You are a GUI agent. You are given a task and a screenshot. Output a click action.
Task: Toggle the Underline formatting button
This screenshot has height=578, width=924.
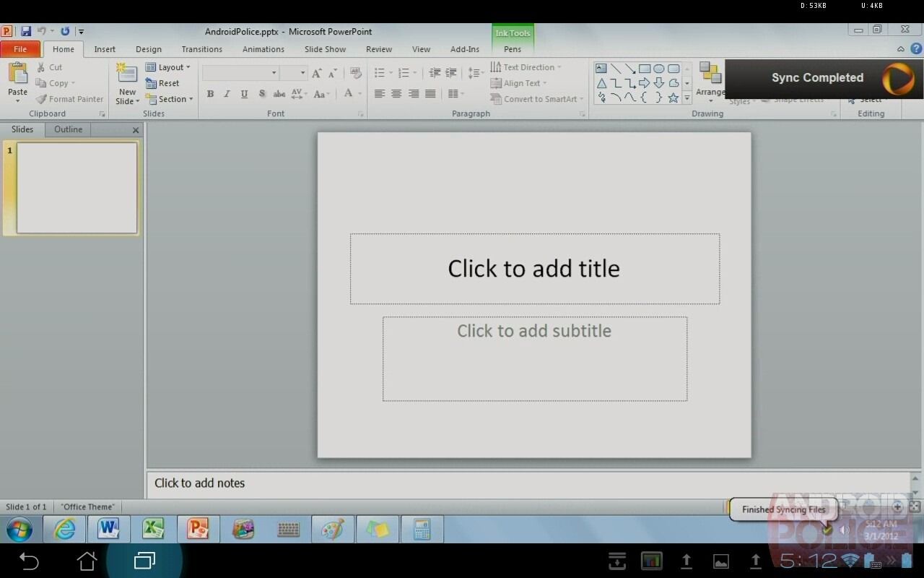pos(244,94)
